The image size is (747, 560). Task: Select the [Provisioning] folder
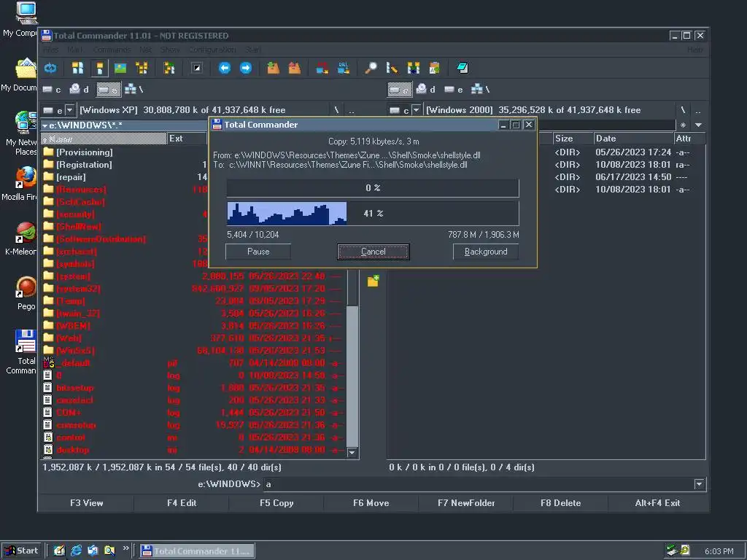[85, 152]
